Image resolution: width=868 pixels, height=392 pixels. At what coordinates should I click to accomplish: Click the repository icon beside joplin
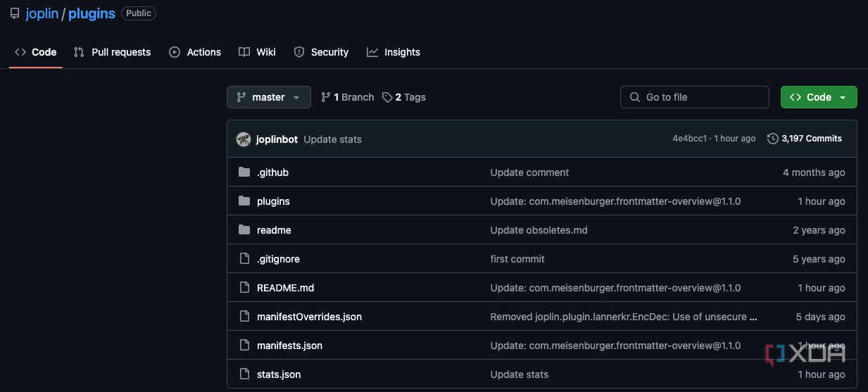click(15, 13)
